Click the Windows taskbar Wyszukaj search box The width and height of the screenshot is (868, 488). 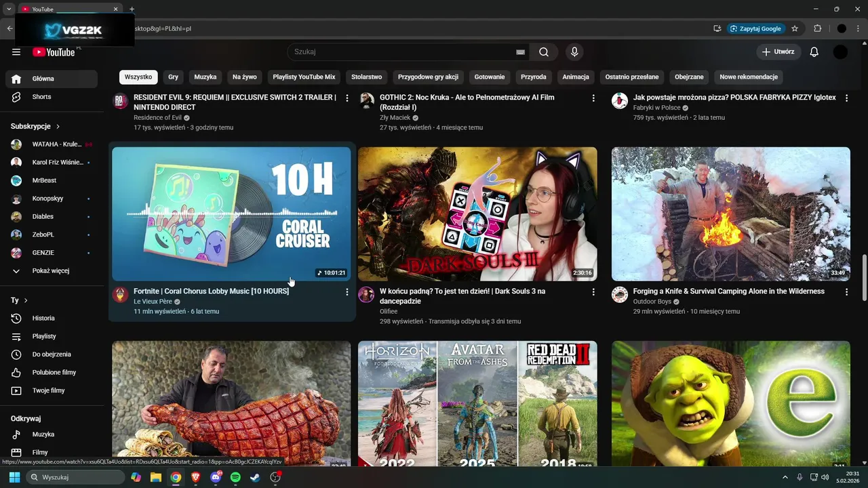coord(75,477)
